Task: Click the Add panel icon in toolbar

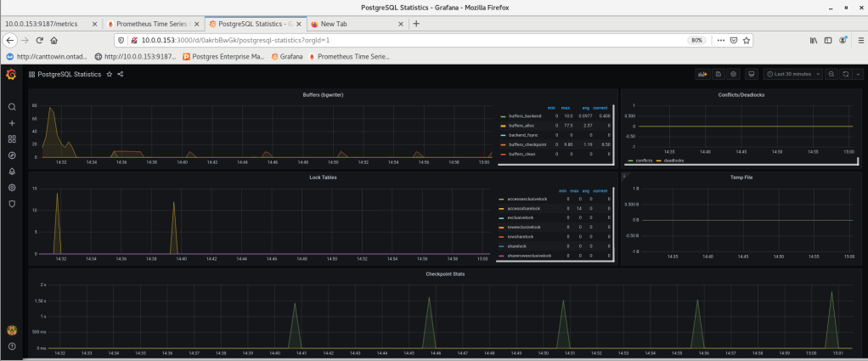Action: click(703, 75)
